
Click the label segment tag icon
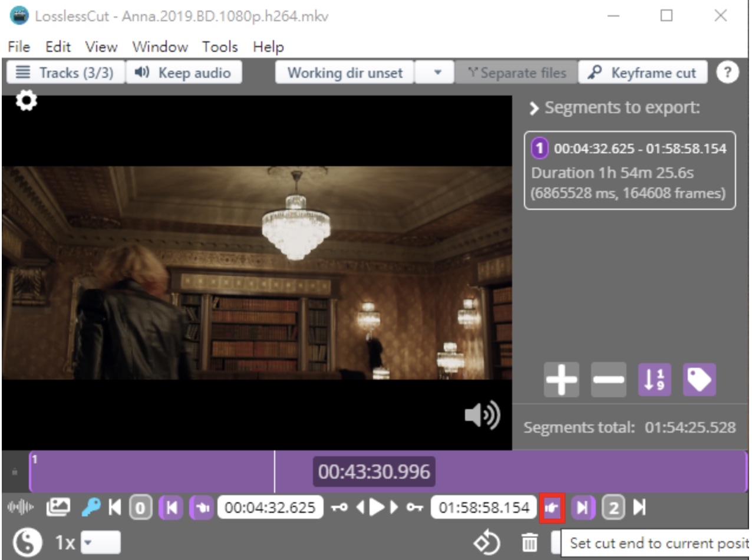[x=700, y=380]
